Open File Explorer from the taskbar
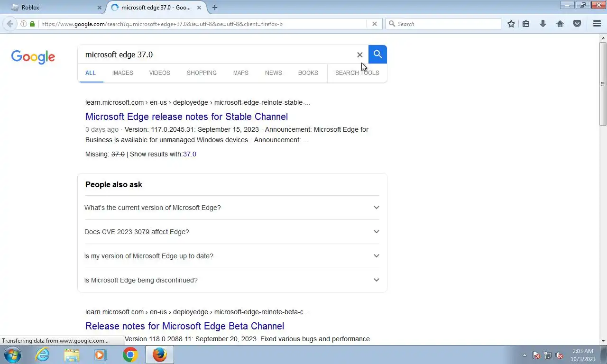 [72, 355]
